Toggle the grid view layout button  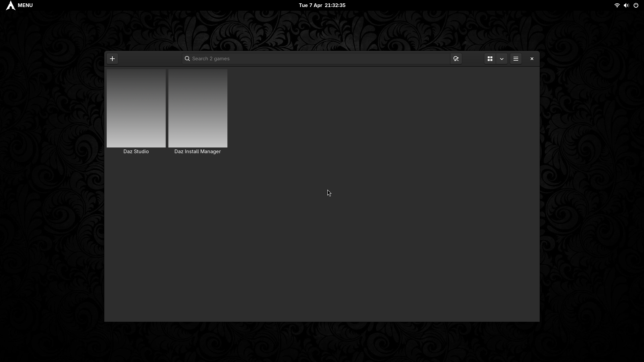tap(490, 59)
